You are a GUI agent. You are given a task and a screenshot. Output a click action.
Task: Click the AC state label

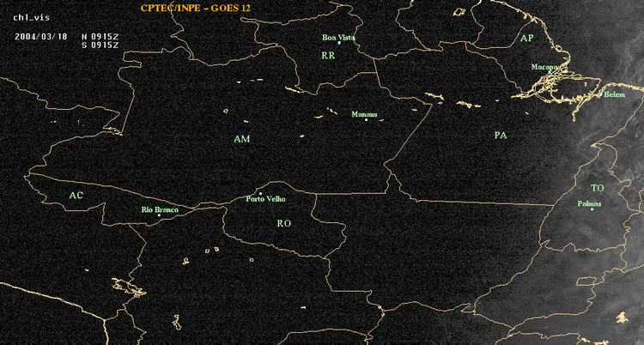76,196
